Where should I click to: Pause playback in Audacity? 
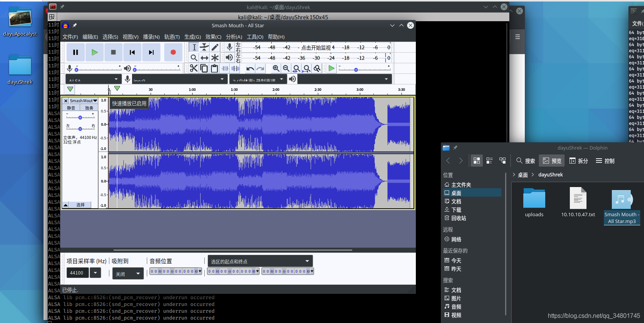pyautogui.click(x=76, y=52)
